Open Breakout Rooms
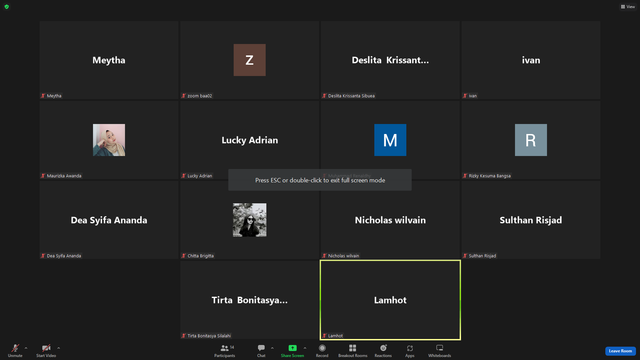 point(353,350)
